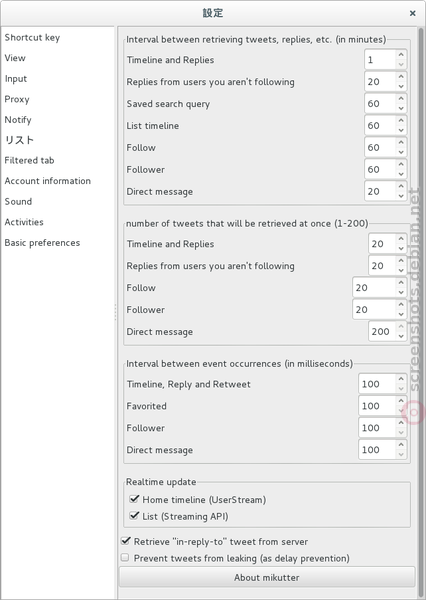Disable Home timeline (UserStream) realtime update

click(x=134, y=499)
